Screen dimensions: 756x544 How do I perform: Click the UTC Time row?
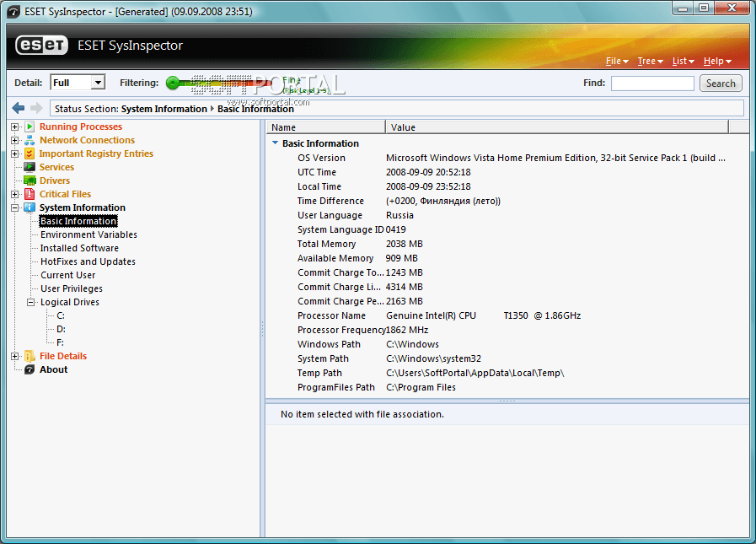tap(507, 172)
